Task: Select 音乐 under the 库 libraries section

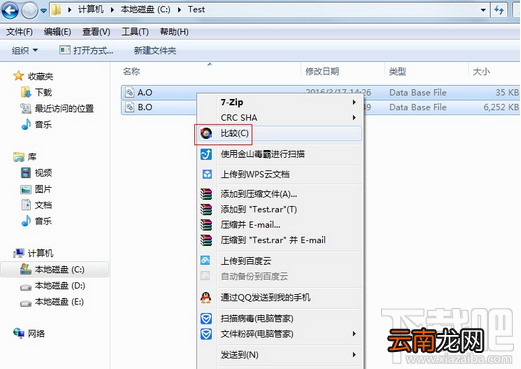Action: pos(43,221)
